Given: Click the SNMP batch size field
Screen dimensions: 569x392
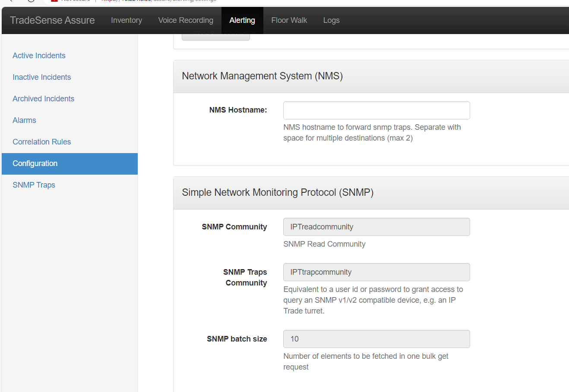Looking at the screenshot, I should coord(376,339).
